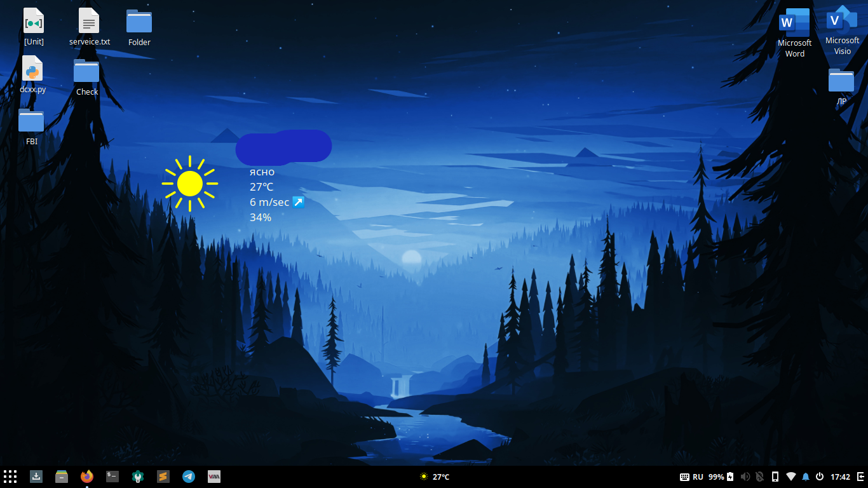Image resolution: width=868 pixels, height=488 pixels.
Task: Launch the VMM virtual machine manager
Action: tap(214, 477)
